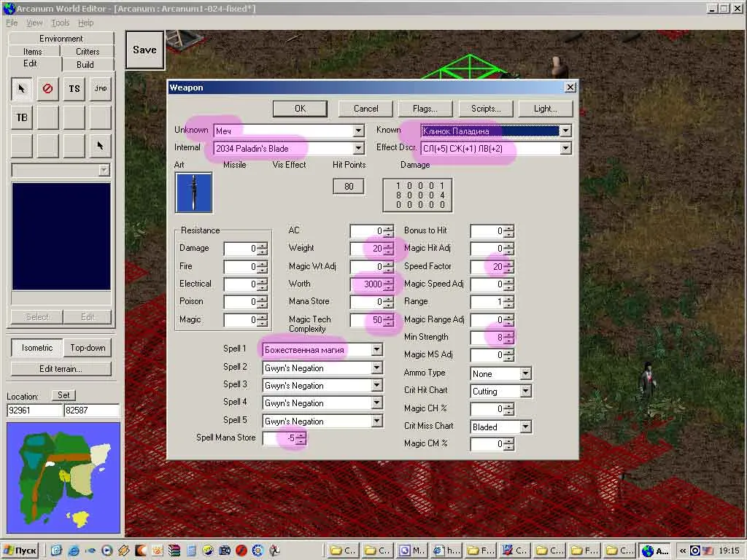Activate the TS tool button

pyautogui.click(x=74, y=88)
